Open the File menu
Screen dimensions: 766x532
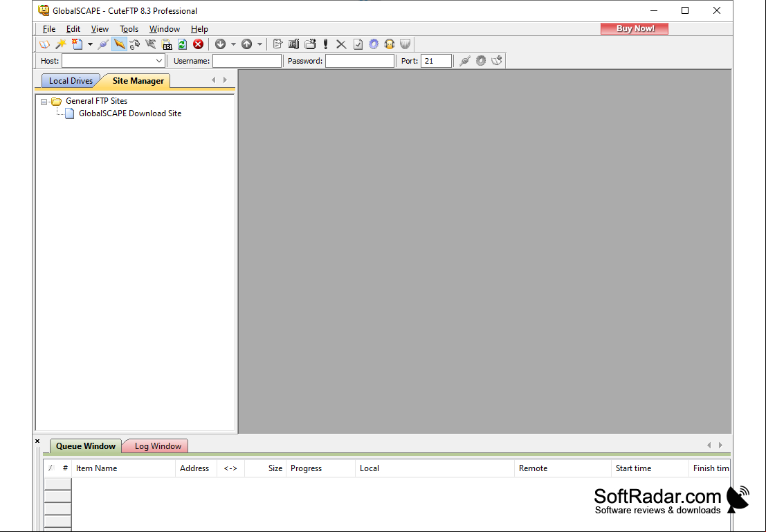49,29
